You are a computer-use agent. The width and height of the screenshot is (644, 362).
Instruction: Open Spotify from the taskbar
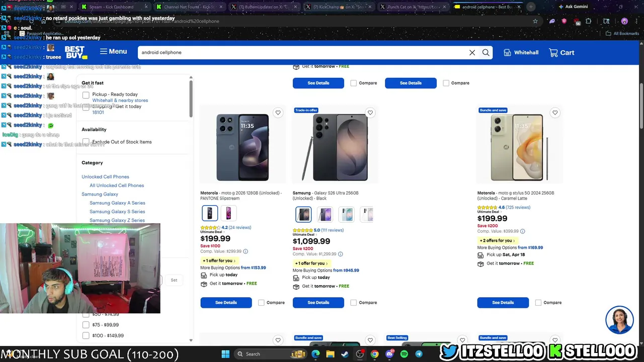pyautogui.click(x=404, y=354)
